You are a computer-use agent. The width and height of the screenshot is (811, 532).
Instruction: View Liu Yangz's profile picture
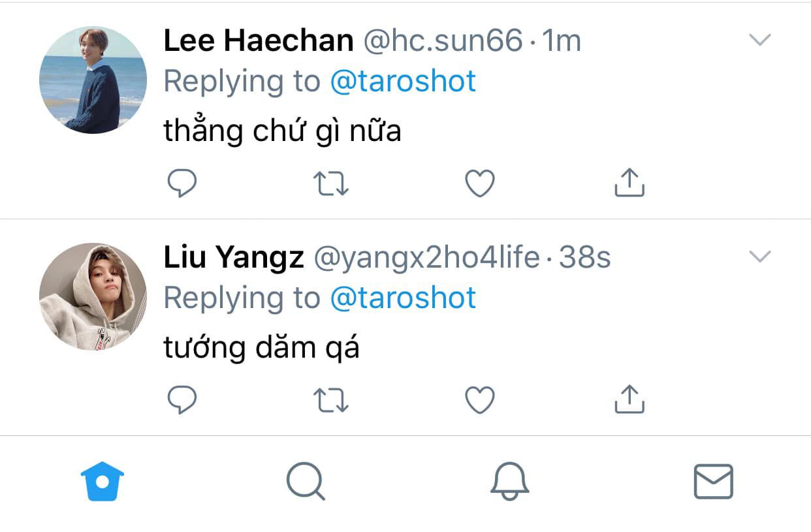[93, 297]
